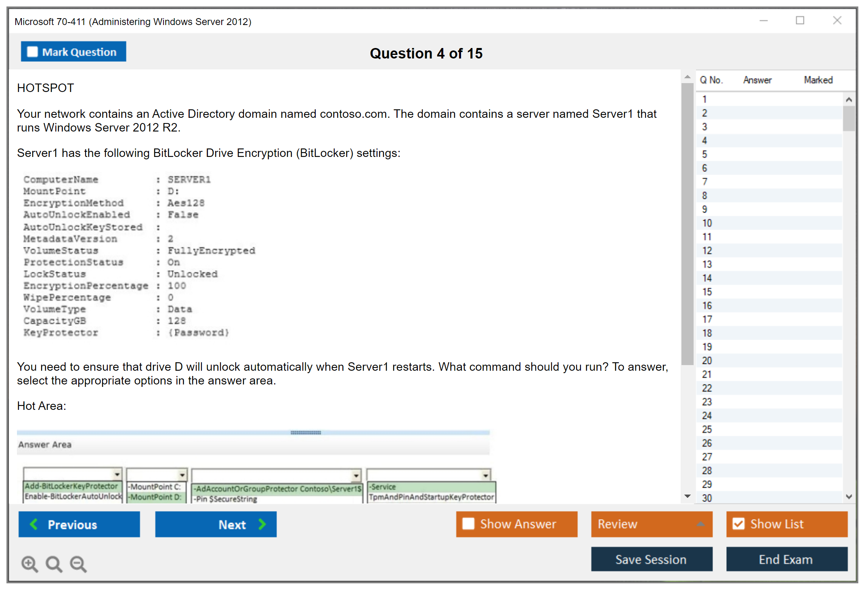
Task: Select question 10 in the list
Action: point(707,223)
